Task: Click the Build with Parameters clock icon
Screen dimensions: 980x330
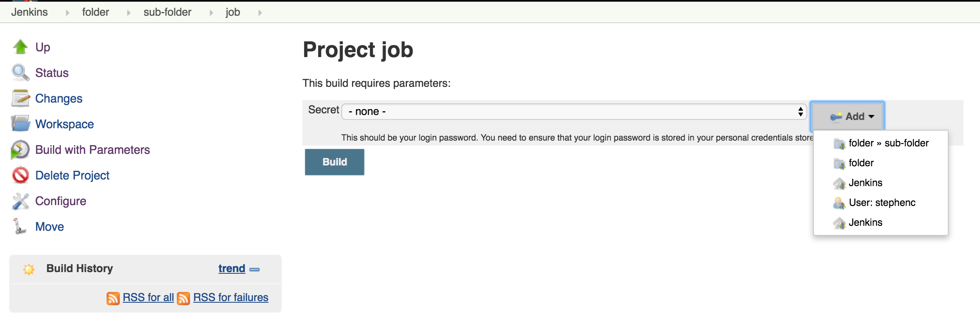Action: tap(20, 150)
